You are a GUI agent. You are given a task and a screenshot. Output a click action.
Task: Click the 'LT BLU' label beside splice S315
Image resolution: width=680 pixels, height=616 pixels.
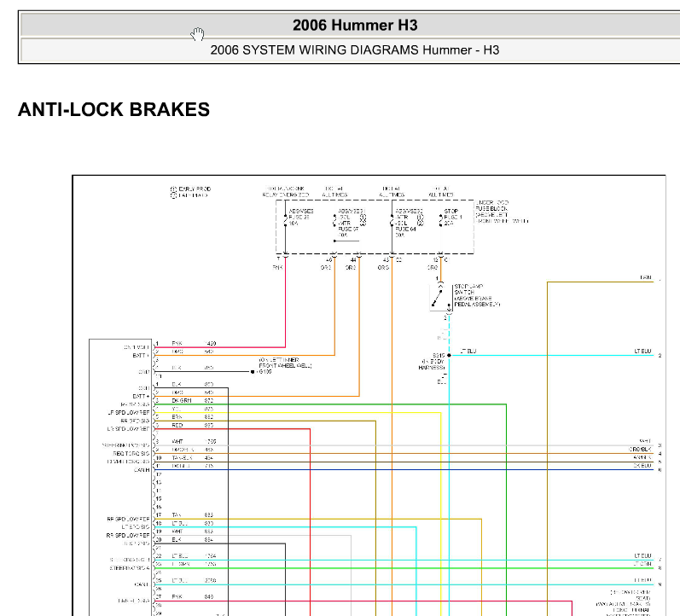[468, 351]
